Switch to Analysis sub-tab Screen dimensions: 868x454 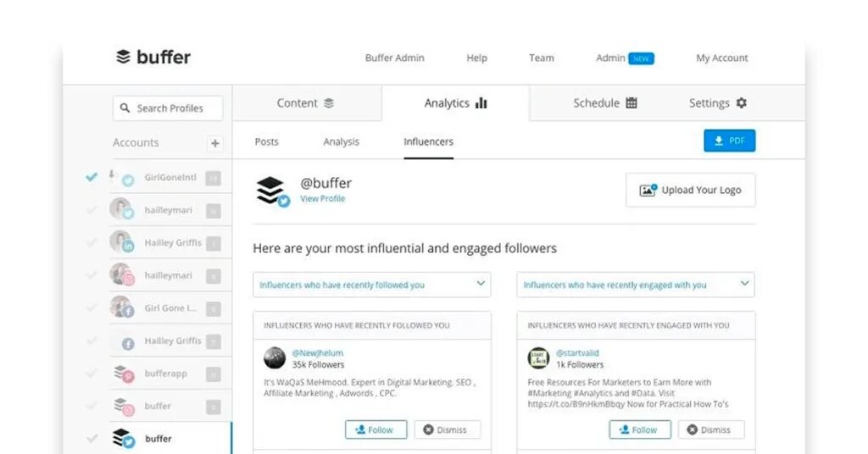tap(341, 141)
